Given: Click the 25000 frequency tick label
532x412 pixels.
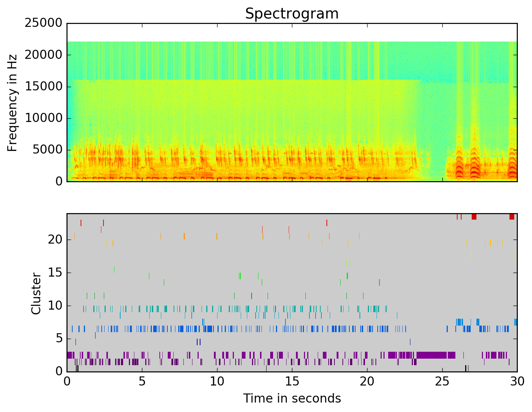Looking at the screenshot, I should click(x=43, y=23).
